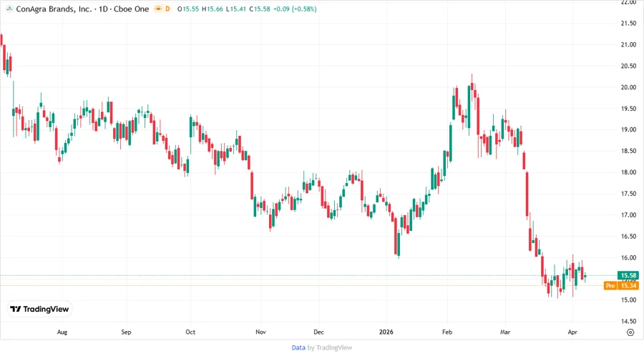Click the Apr label on time axis
Screen dimensions: 644x356
click(x=572, y=332)
